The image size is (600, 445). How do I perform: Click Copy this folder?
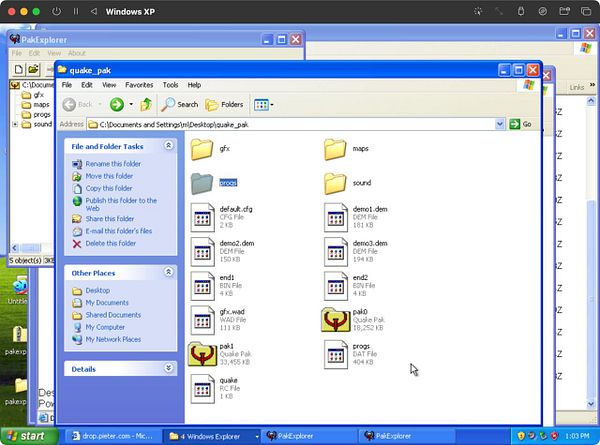pos(109,188)
